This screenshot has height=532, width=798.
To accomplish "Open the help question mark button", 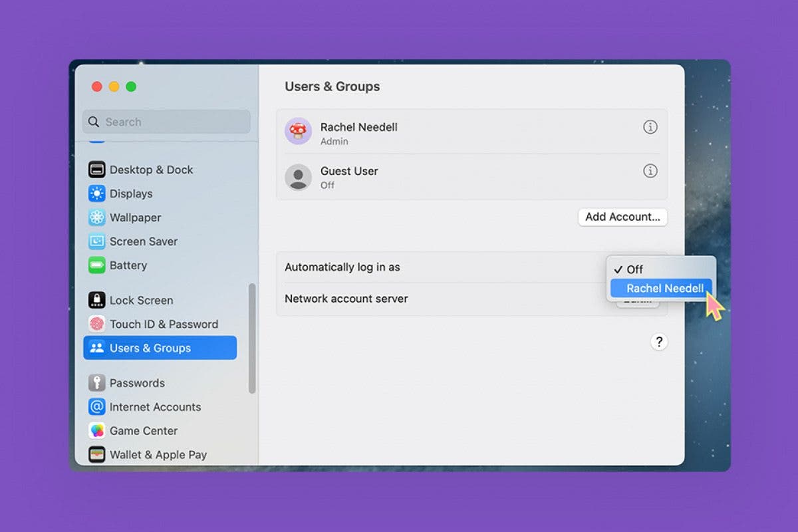I will [x=659, y=342].
